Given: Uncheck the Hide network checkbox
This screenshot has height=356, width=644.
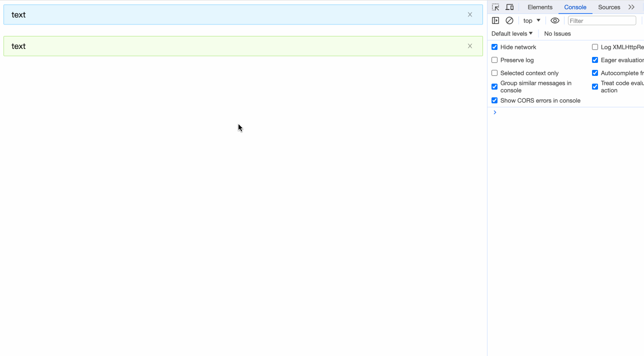Looking at the screenshot, I should [x=494, y=47].
